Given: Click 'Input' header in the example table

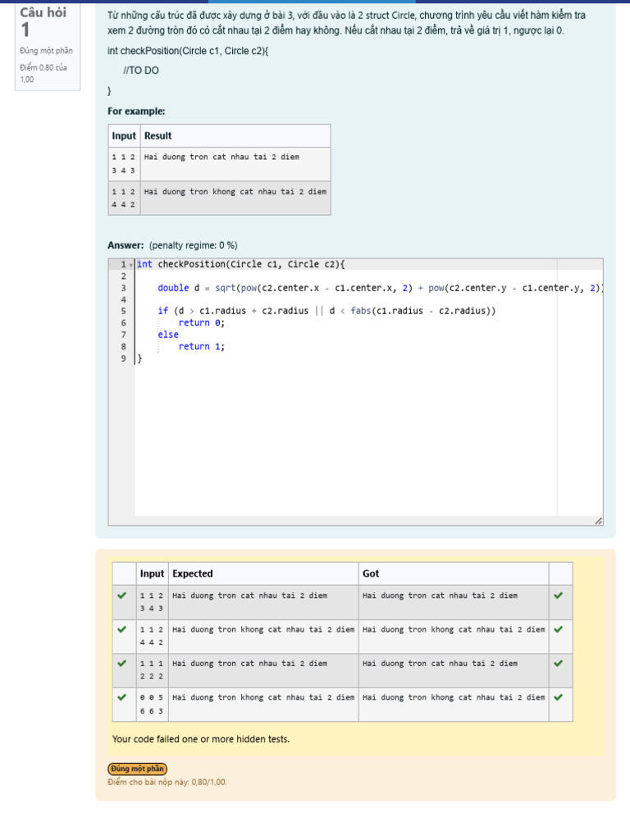Looking at the screenshot, I should pos(124,136).
